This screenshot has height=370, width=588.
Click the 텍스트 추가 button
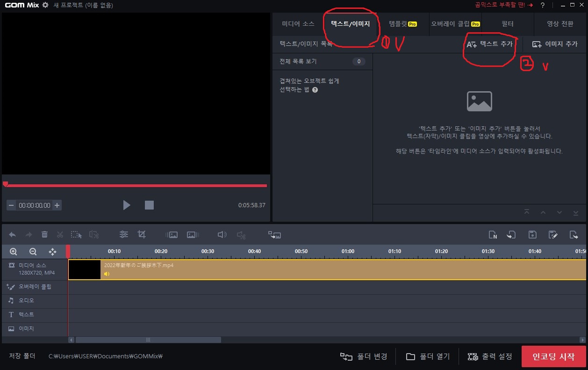point(490,44)
